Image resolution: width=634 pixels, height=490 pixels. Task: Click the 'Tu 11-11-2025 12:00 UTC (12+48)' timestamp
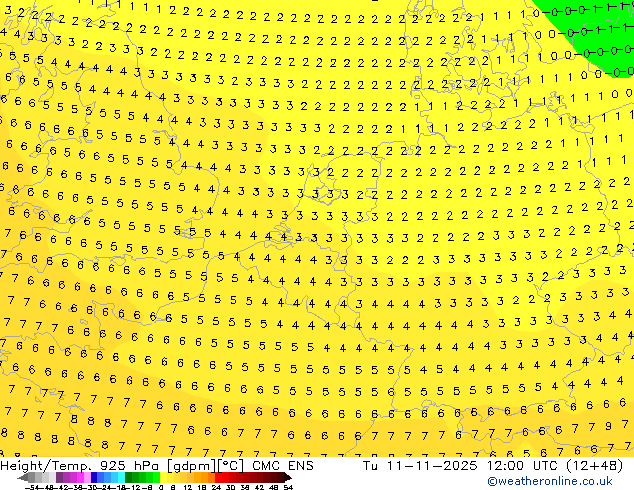pos(493,466)
